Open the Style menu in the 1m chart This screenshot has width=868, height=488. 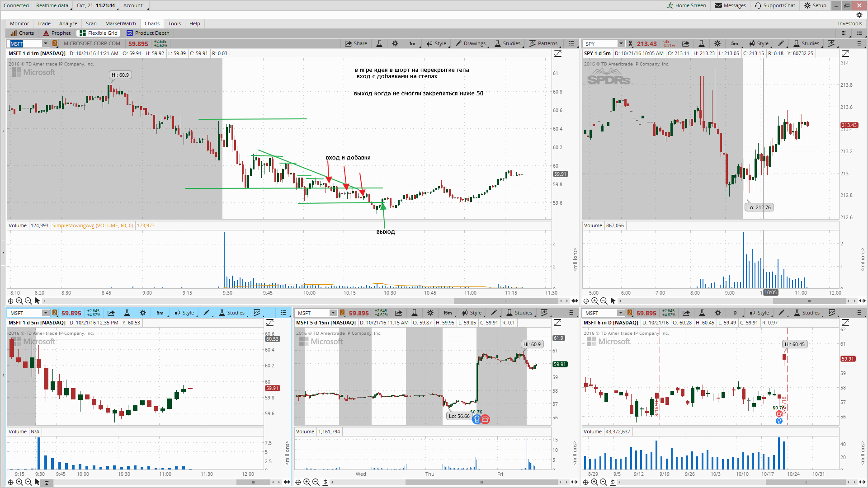point(437,44)
